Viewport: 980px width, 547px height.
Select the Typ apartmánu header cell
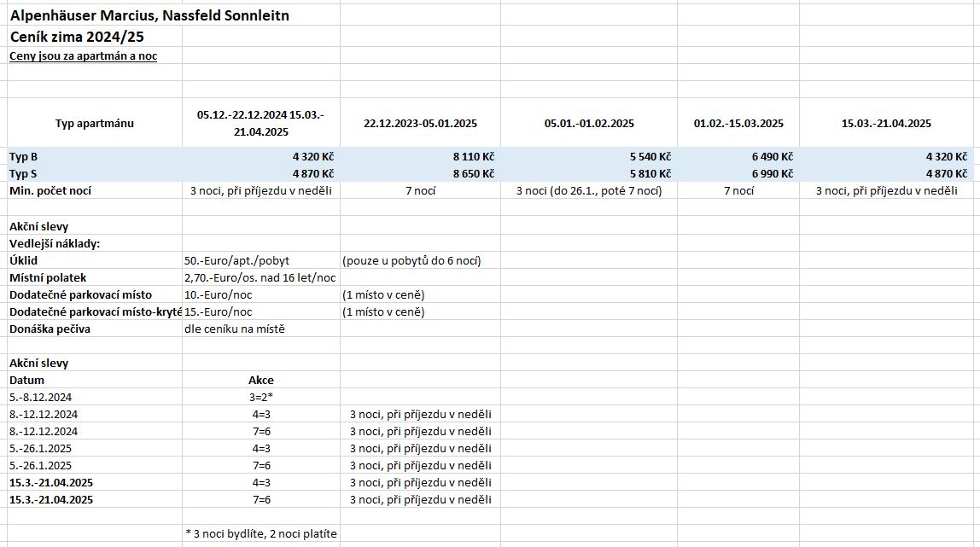point(95,123)
